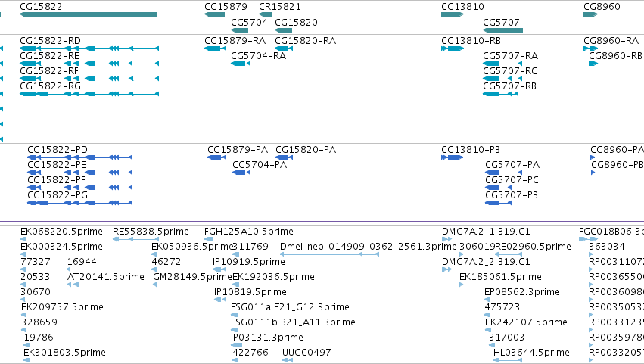
Task: Select the UUGC0497 feature
Action: tap(288, 360)
